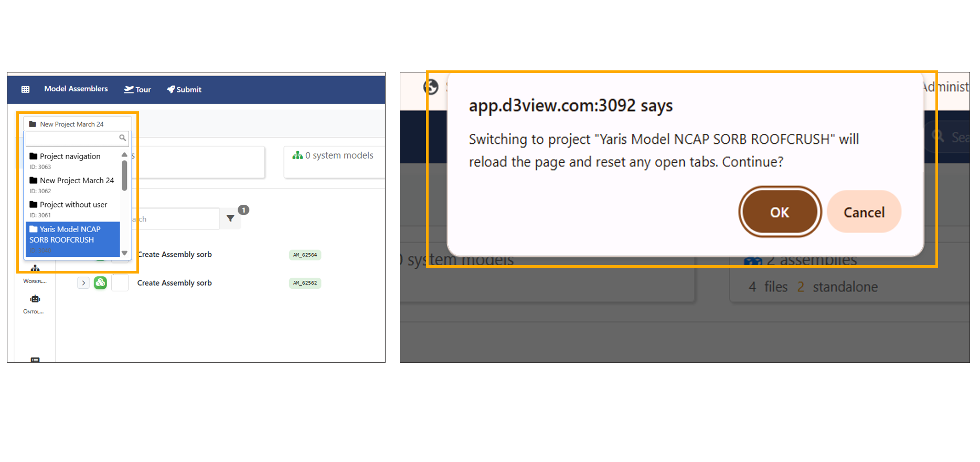
Task: Click the search magnifier in project dropdown
Action: [x=122, y=138]
